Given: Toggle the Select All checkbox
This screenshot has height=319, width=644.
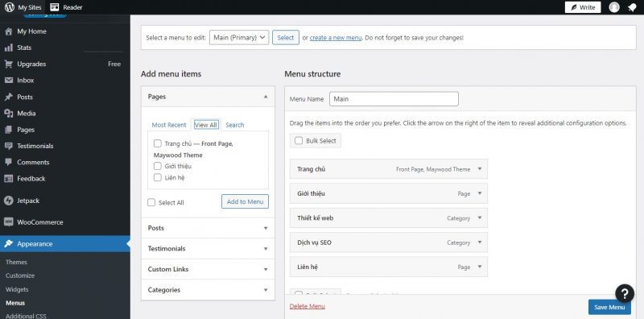Looking at the screenshot, I should tap(151, 203).
